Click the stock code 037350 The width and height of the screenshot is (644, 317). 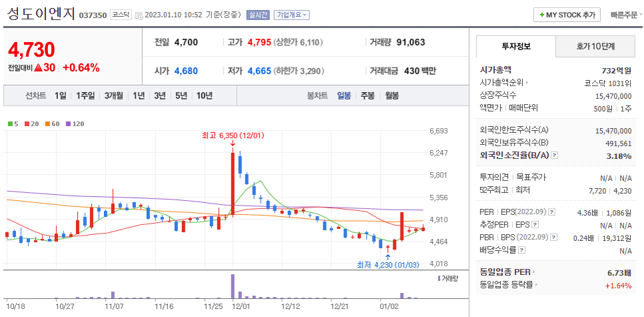coord(93,15)
